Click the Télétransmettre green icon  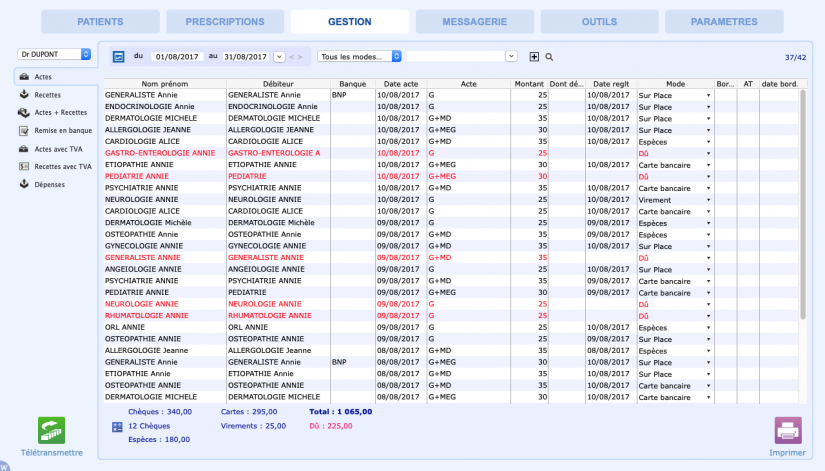(51, 430)
